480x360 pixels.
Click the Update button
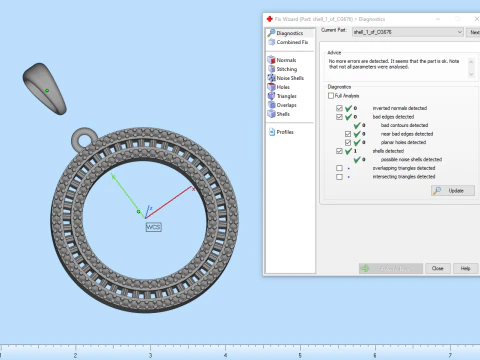pyautogui.click(x=453, y=191)
